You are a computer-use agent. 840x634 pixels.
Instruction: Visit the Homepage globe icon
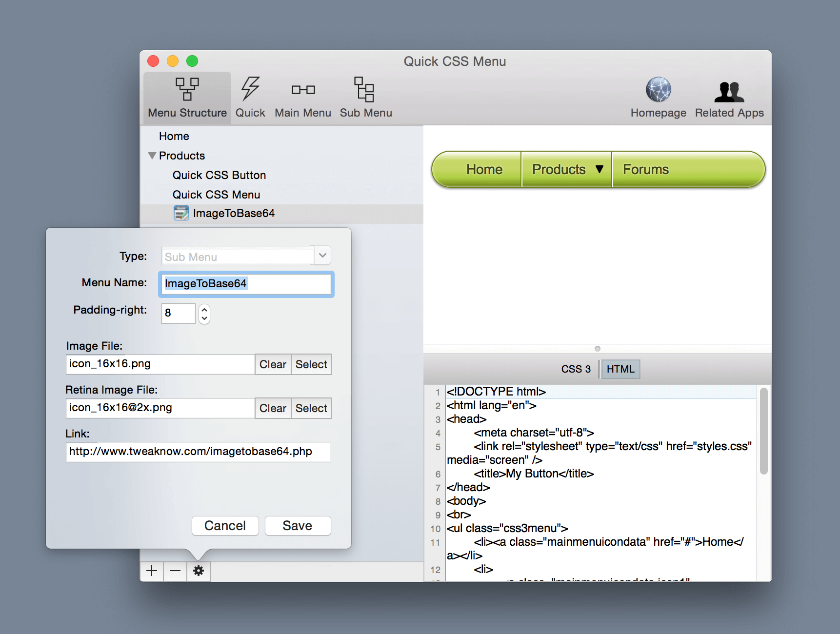[659, 98]
